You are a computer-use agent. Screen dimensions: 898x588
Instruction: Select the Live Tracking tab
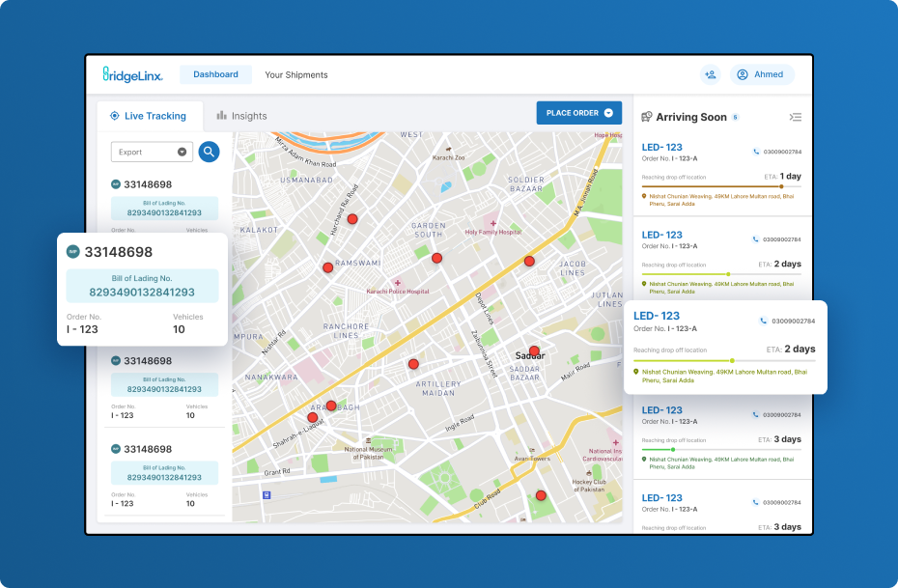click(x=149, y=116)
